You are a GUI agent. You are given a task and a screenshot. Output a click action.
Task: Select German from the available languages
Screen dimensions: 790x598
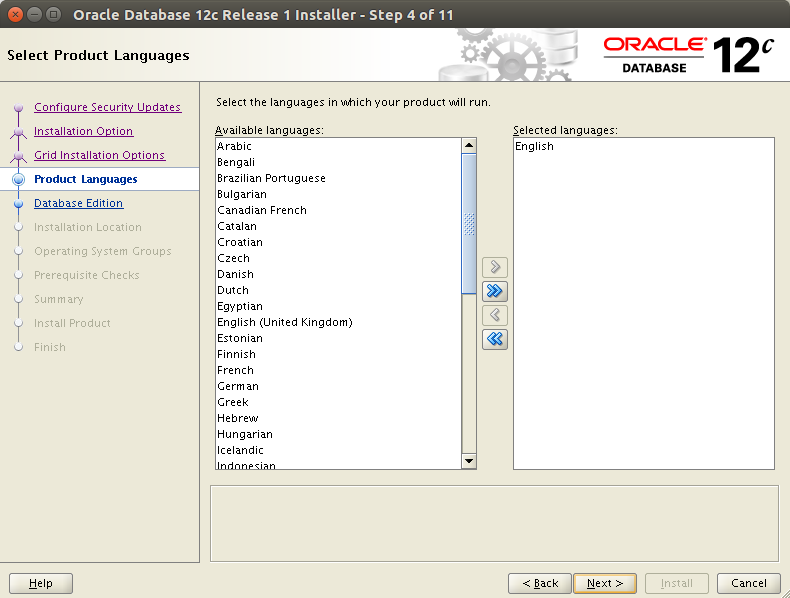click(238, 386)
